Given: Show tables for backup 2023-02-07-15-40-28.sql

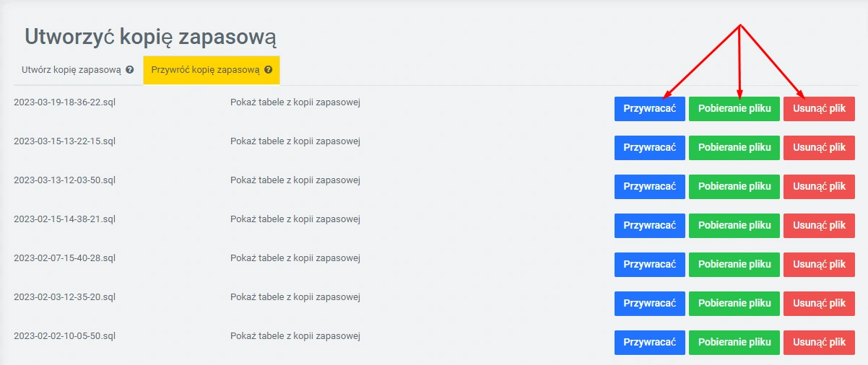Looking at the screenshot, I should 295,258.
